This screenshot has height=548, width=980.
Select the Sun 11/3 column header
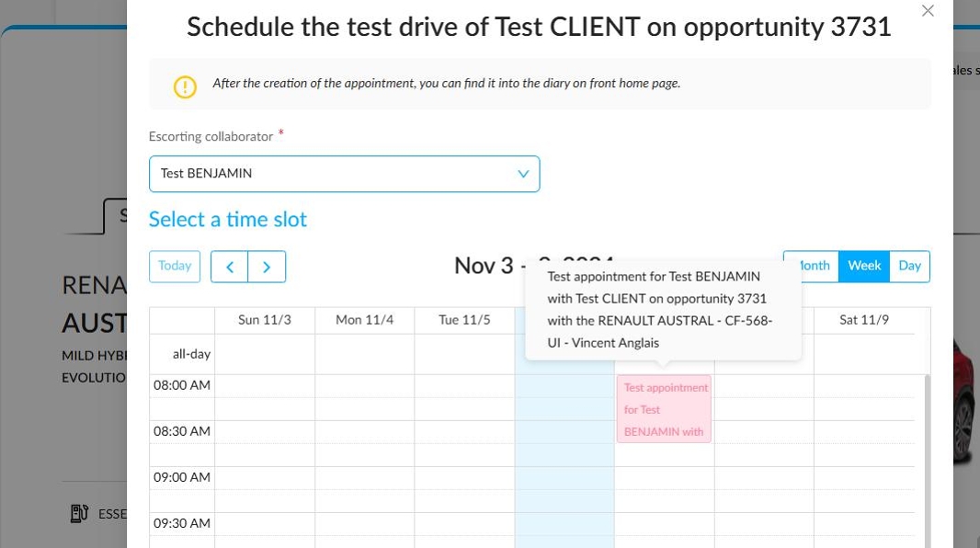[x=265, y=320]
